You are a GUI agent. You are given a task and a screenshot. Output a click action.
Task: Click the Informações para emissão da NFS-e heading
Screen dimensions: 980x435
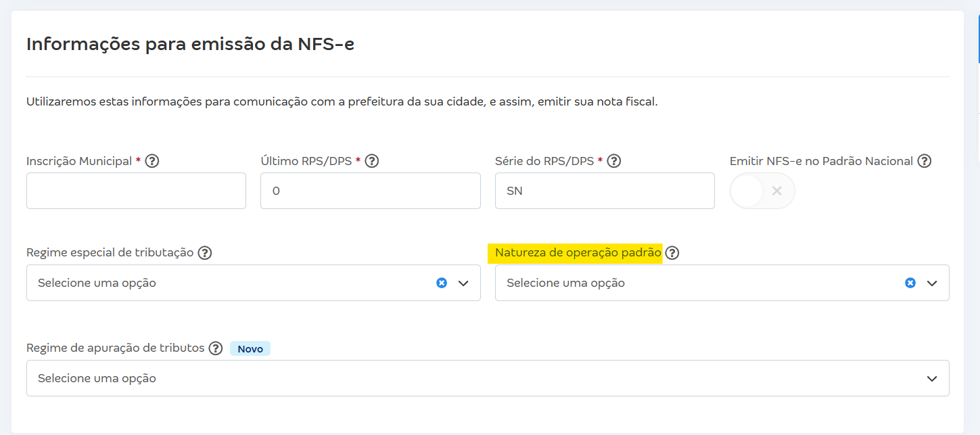point(189,43)
